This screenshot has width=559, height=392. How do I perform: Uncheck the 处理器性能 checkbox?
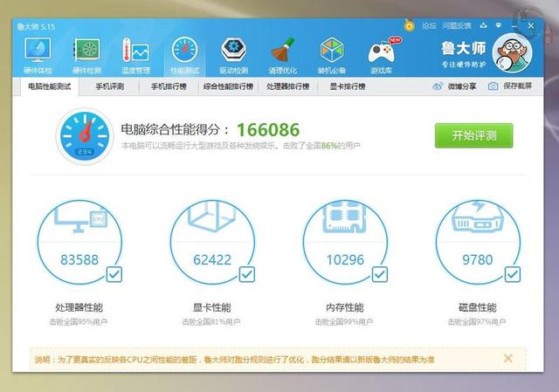coord(114,274)
